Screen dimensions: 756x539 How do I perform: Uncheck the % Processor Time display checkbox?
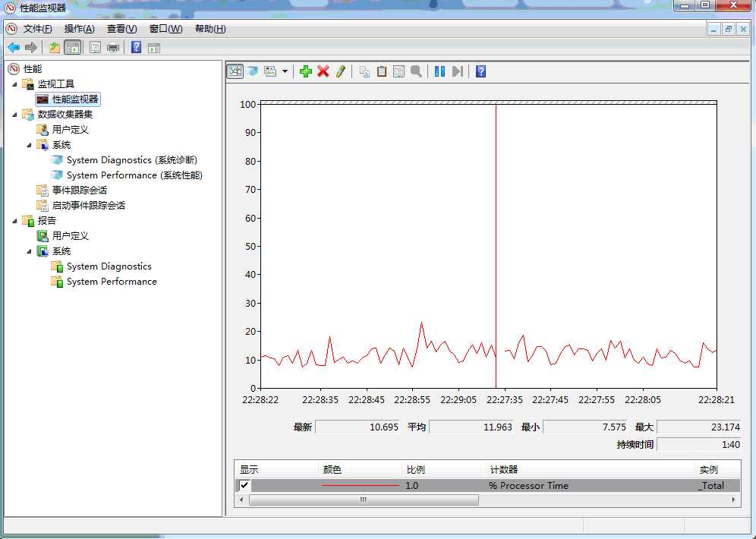tap(244, 485)
